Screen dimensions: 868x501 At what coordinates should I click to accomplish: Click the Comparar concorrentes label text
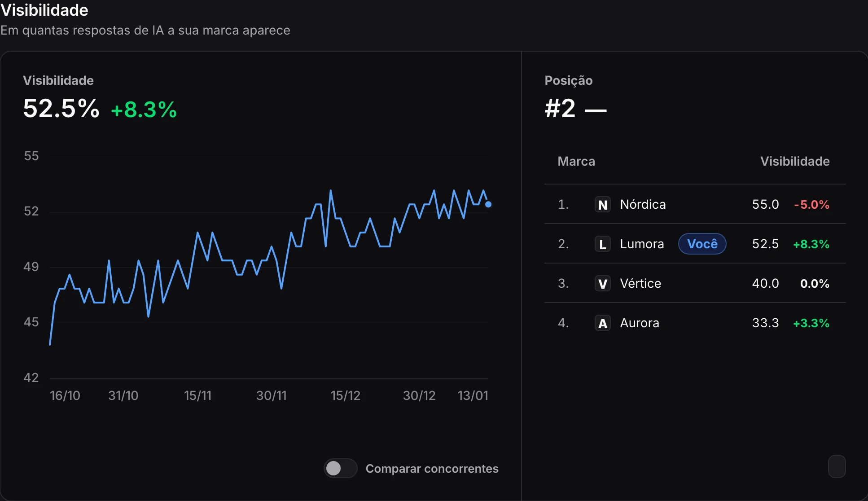pos(432,468)
